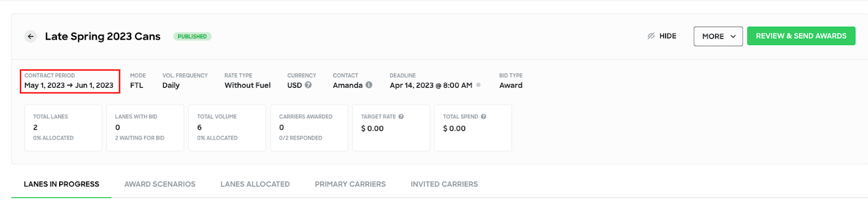Viewport: 868px width, 207px height.
Task: Open the MORE dropdown menu
Action: pos(718,36)
